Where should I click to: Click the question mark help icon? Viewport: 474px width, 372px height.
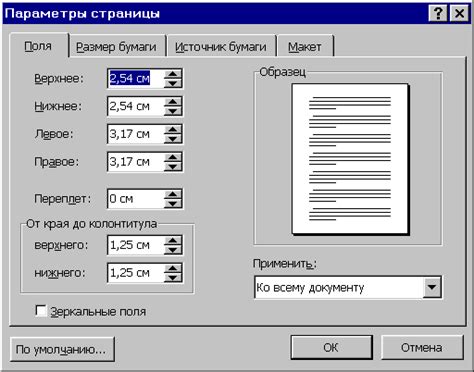(438, 13)
